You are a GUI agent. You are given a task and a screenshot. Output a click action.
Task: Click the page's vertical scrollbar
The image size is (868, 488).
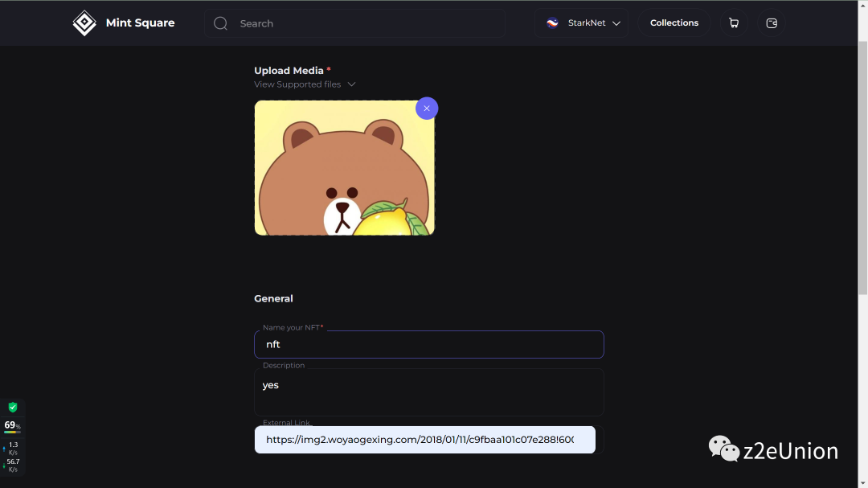click(x=862, y=161)
